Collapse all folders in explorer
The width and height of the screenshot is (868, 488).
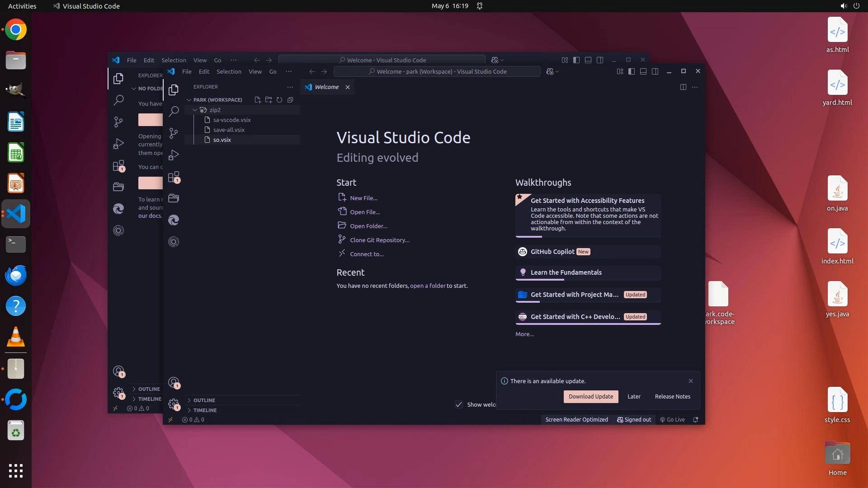(x=290, y=100)
